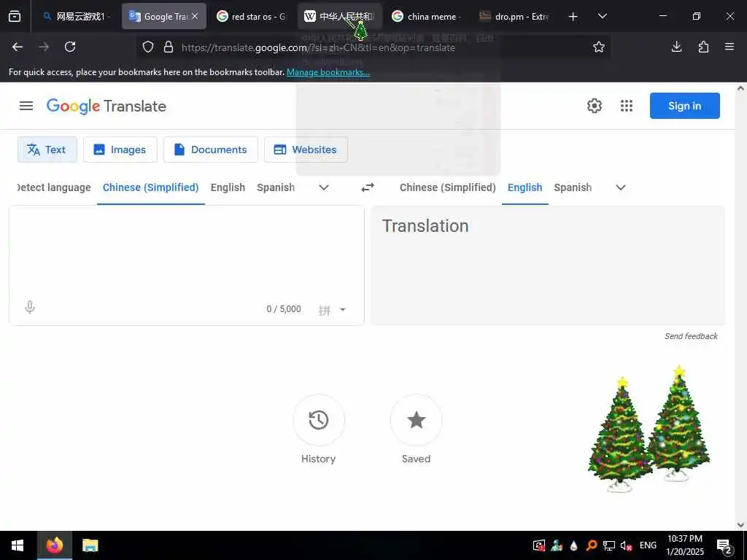Choose the Documents translation mode
The height and width of the screenshot is (560, 747).
click(x=211, y=149)
